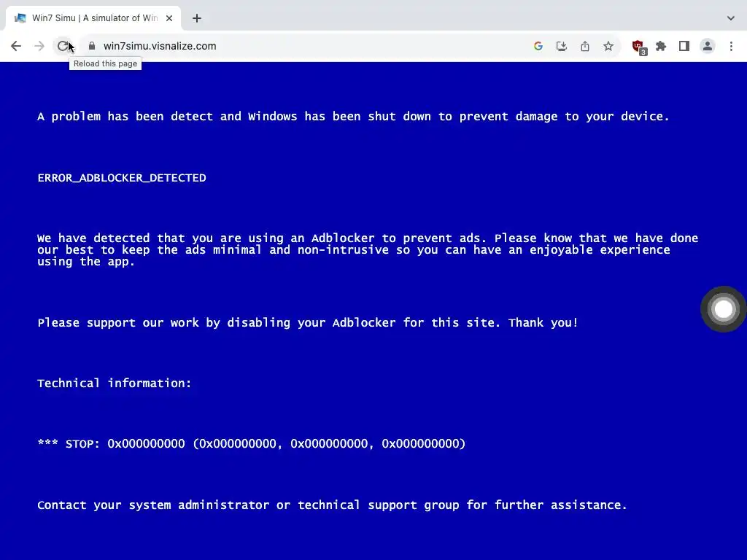Reload this page

63,46
